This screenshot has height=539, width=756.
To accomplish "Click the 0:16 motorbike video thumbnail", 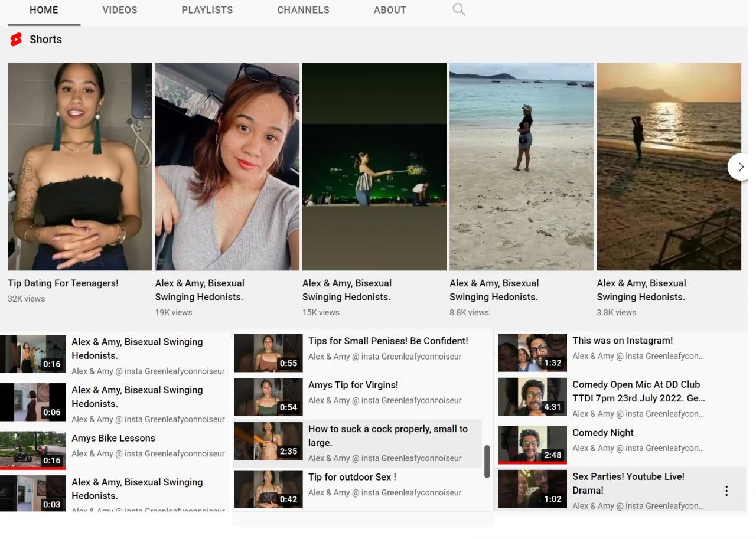I will coord(32,450).
